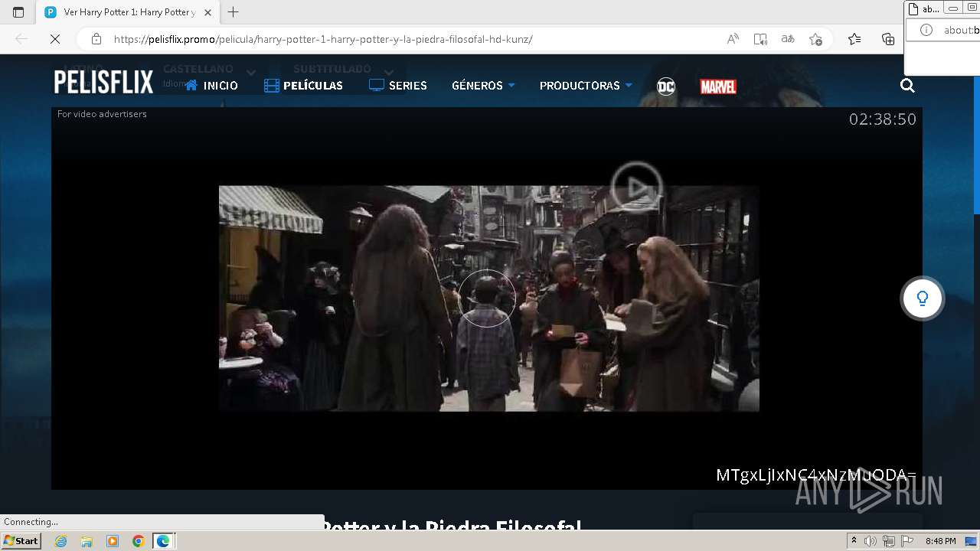Viewport: 980px width, 551px height.
Task: Activate Read aloud icon
Action: [x=733, y=39]
